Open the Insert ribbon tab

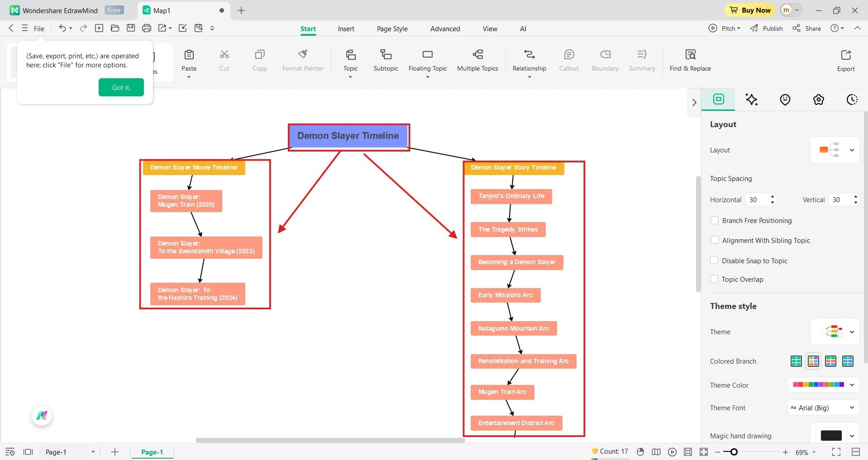346,28
